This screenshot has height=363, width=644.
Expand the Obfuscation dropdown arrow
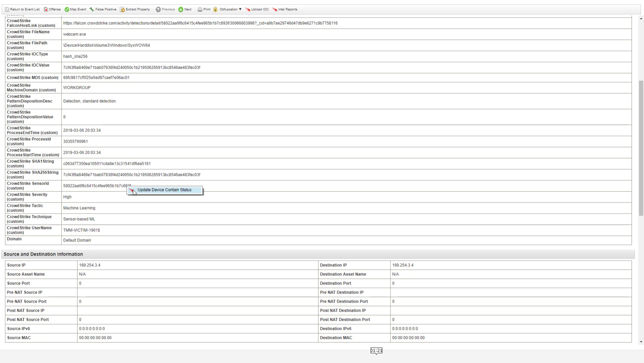240,9
